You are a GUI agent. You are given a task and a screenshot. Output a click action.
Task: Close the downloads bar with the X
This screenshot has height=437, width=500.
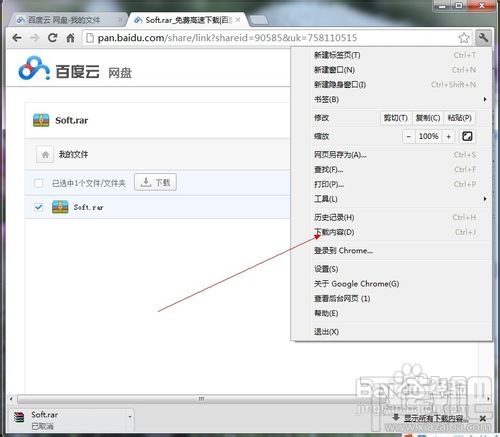click(x=482, y=418)
